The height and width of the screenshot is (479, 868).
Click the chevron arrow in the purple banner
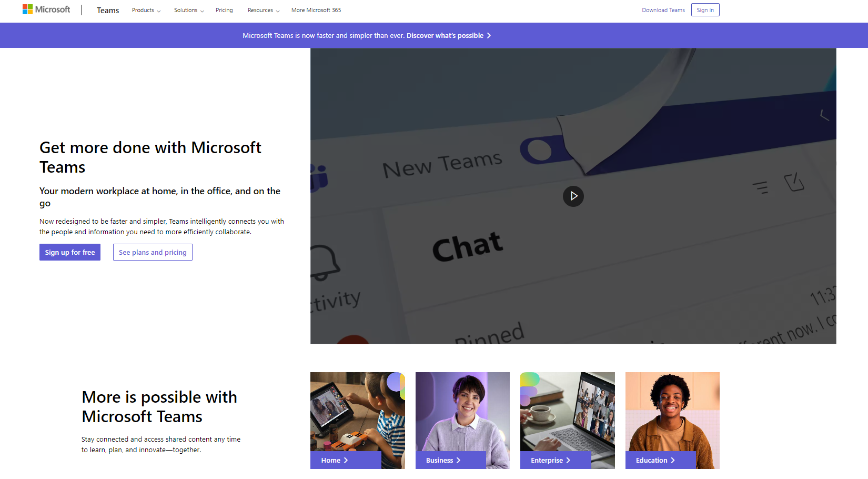489,36
